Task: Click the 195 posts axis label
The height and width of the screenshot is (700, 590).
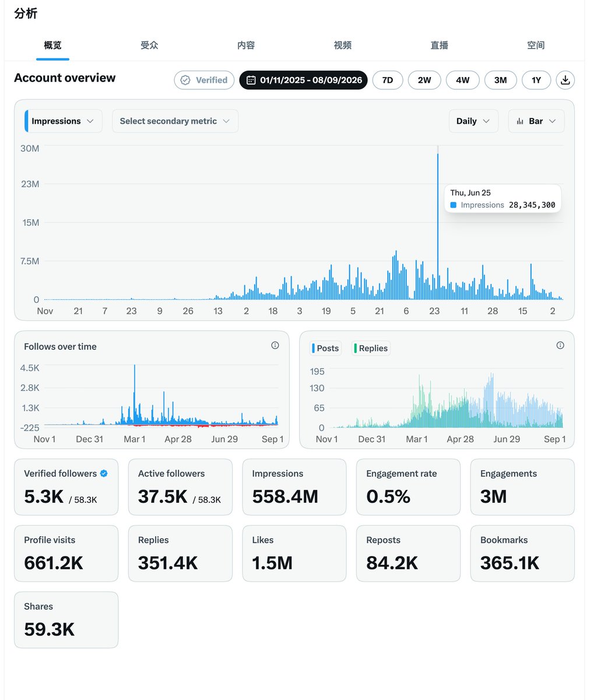Action: (317, 372)
